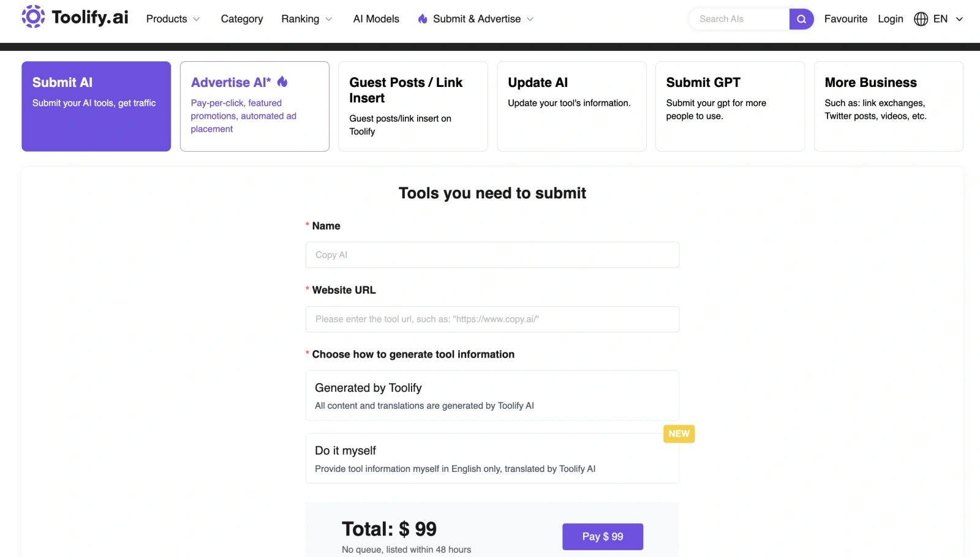Click the Name input field
Screen dimensions: 980x557
tap(492, 255)
